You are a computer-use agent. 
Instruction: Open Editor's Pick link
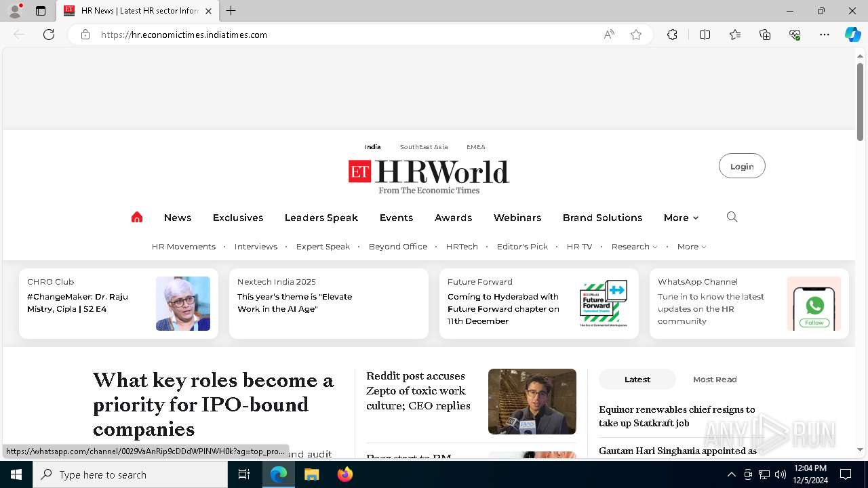[x=522, y=247]
